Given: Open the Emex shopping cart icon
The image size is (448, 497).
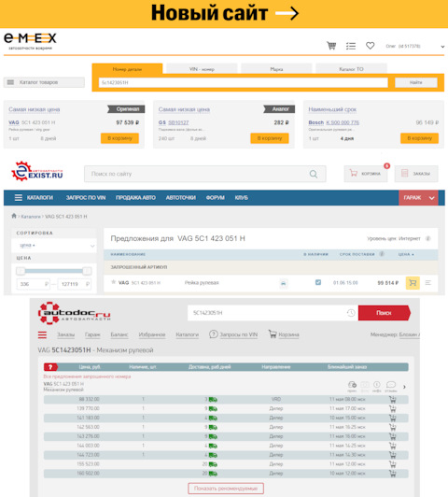Looking at the screenshot, I should pos(331,46).
